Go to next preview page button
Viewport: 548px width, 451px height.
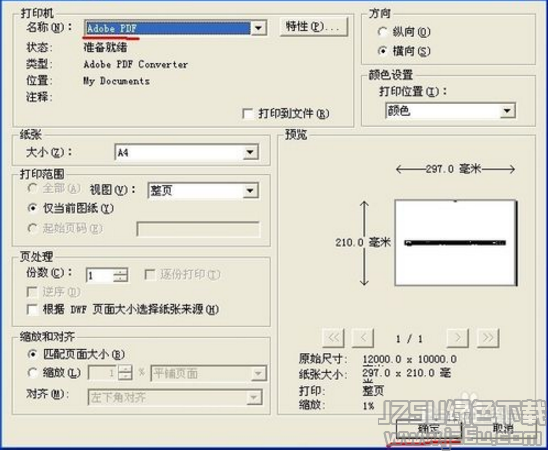point(458,338)
